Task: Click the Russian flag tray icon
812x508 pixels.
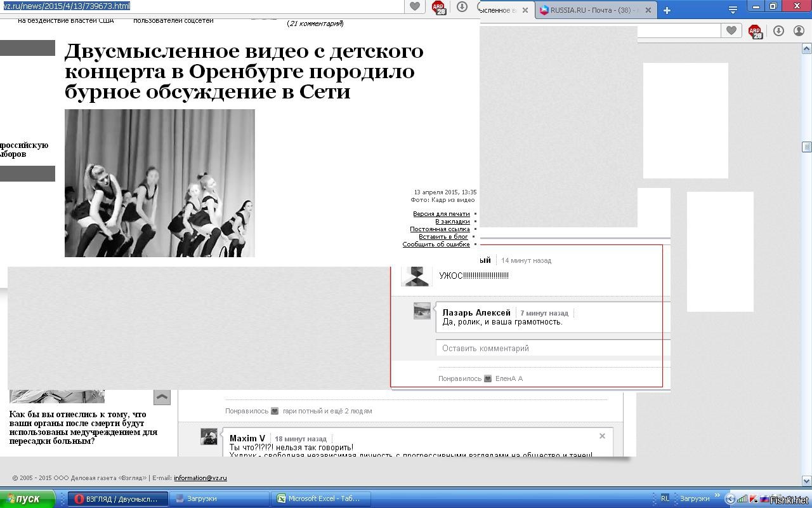Action: click(x=765, y=499)
